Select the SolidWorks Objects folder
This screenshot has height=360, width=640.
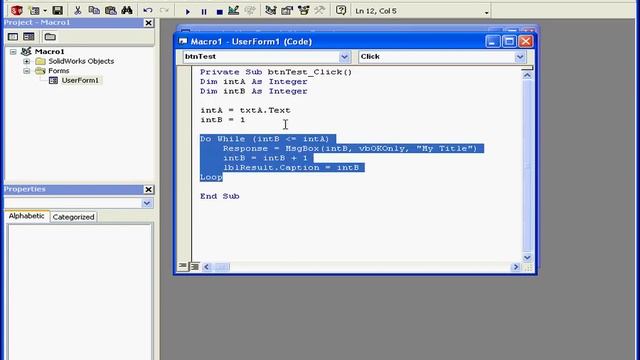tap(81, 61)
